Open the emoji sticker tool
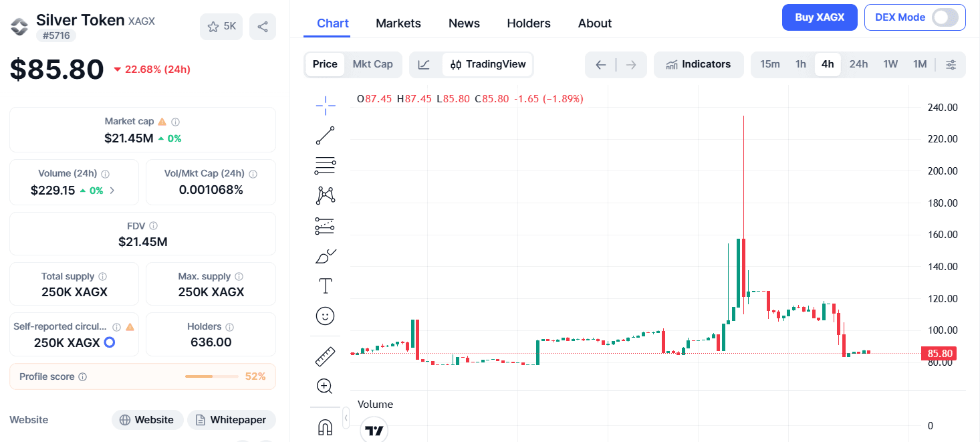Screen dimensions: 980x442 [325, 316]
